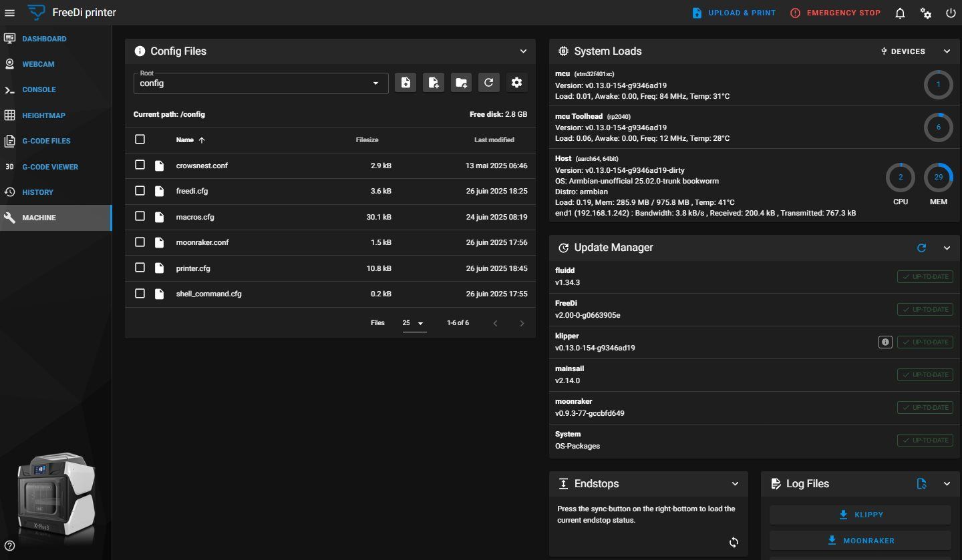962x560 pixels.
Task: Click the file icon next to printer.cfg
Action: tap(159, 268)
